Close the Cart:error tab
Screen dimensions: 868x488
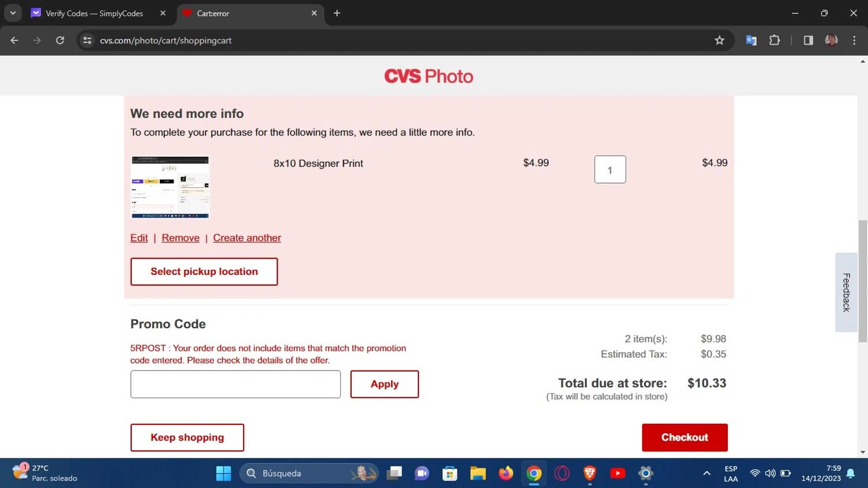pos(314,13)
